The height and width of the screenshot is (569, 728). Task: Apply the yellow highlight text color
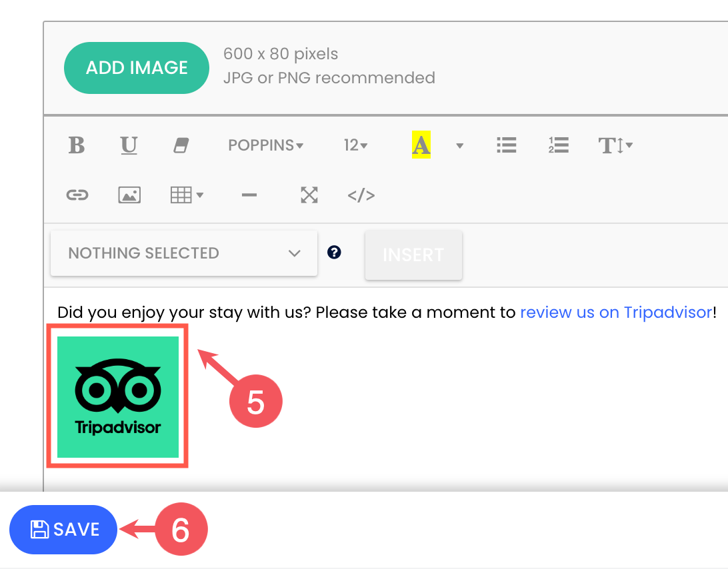tap(421, 145)
